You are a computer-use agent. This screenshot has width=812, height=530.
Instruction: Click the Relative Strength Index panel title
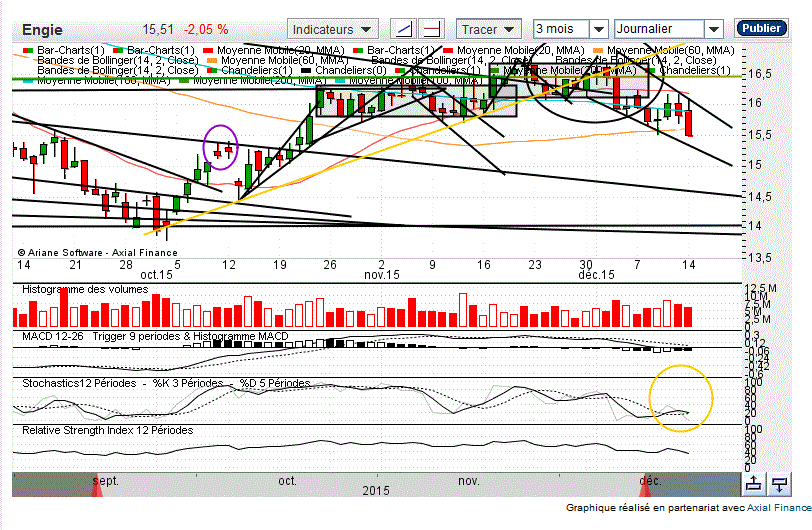108,430
